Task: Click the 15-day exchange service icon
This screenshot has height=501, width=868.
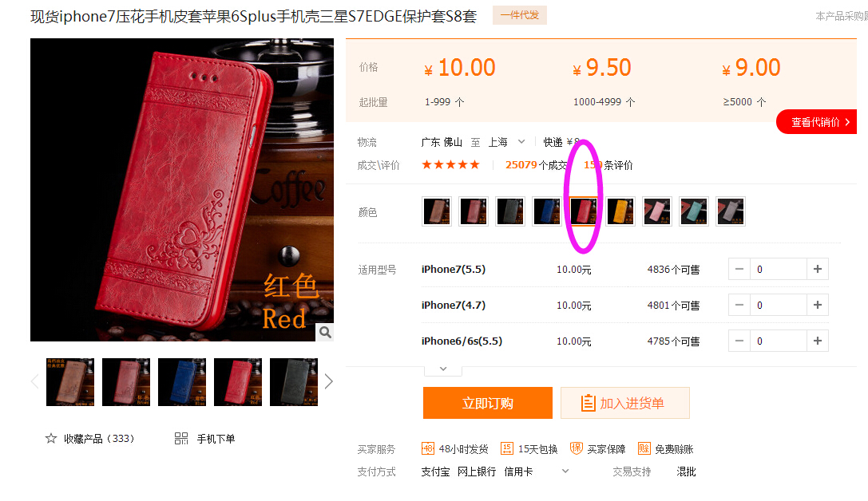Action: pyautogui.click(x=507, y=448)
